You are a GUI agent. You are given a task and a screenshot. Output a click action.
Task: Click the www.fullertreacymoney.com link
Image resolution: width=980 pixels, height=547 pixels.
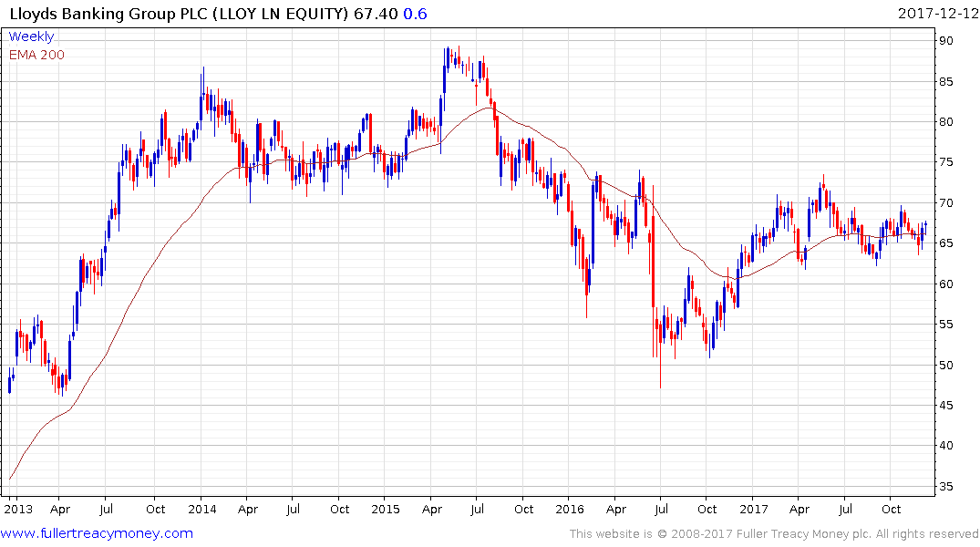click(97, 533)
